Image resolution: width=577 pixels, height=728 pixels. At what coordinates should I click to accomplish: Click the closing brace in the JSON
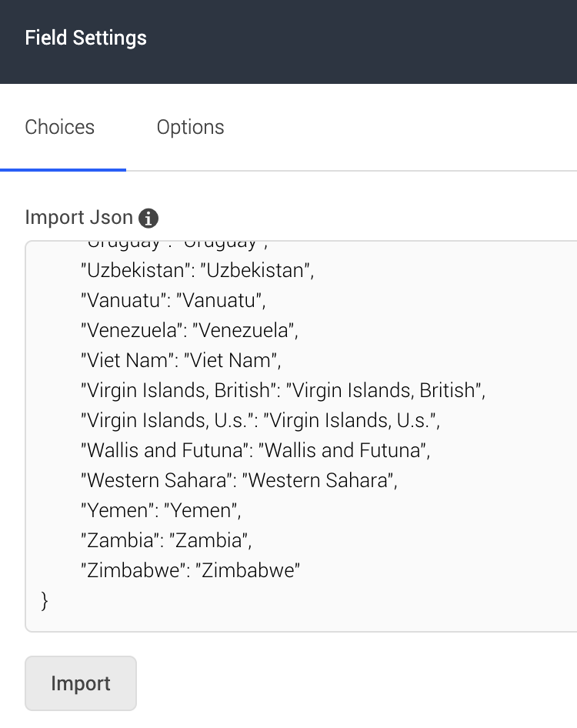point(44,601)
